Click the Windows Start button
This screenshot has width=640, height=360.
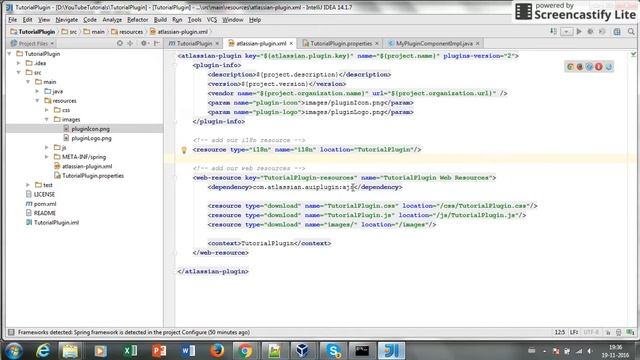point(13,351)
